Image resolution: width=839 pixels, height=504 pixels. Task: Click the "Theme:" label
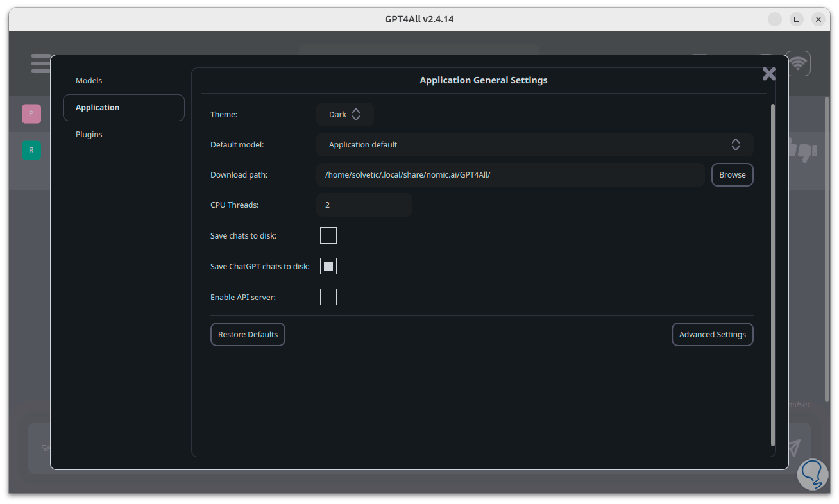pyautogui.click(x=224, y=114)
